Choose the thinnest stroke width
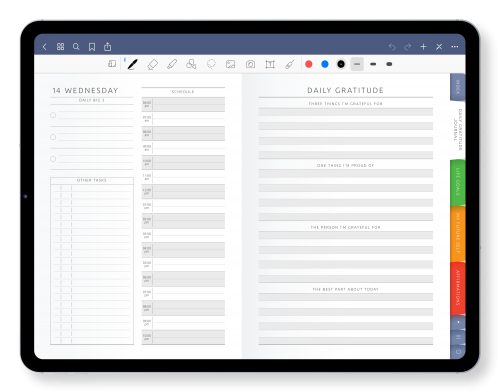Viewport: 500px width, 392px height. (357, 64)
